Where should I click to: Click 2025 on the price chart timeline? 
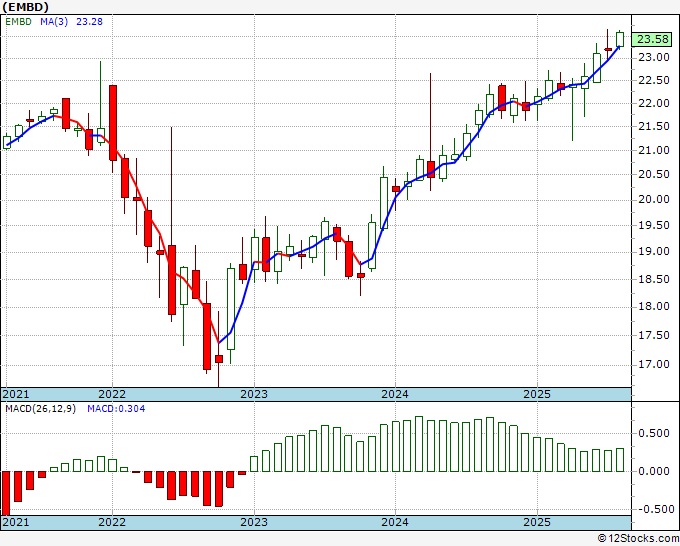pyautogui.click(x=537, y=394)
